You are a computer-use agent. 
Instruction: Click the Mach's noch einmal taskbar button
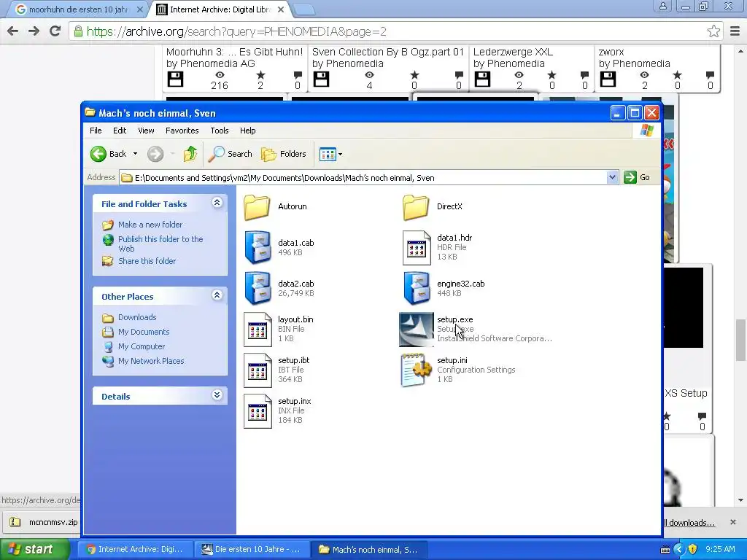[369, 549]
